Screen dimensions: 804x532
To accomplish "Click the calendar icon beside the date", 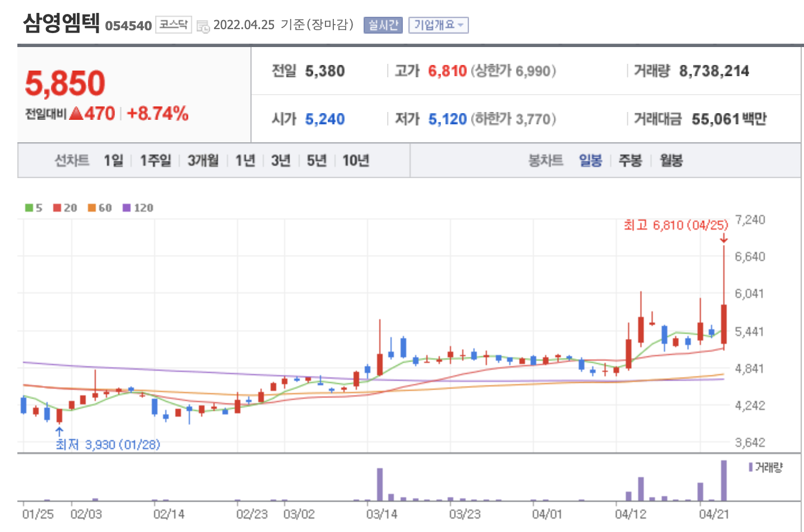I will (x=203, y=26).
